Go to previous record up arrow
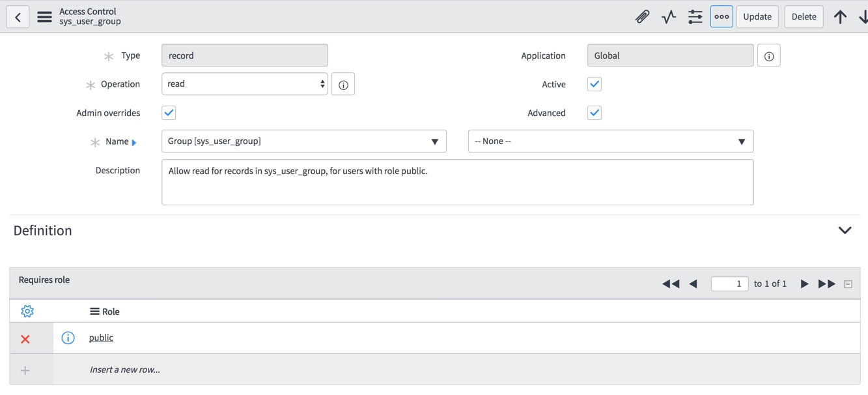The width and height of the screenshot is (868, 395). tap(840, 17)
